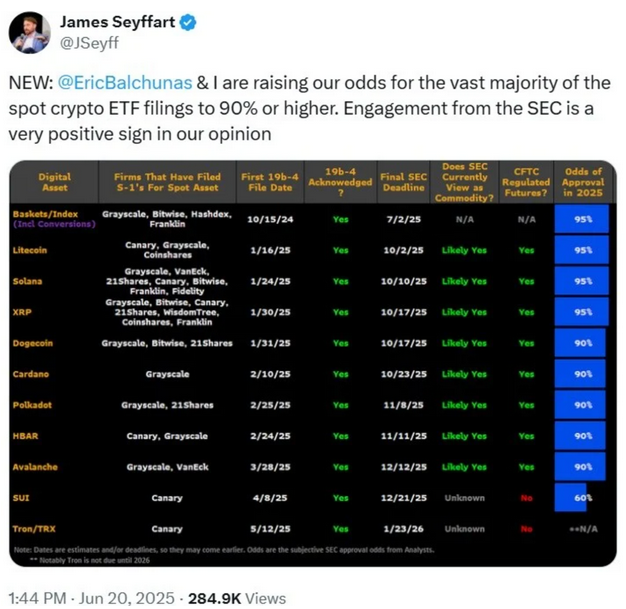
Task: Click the red No in SUI row
Action: click(x=526, y=498)
